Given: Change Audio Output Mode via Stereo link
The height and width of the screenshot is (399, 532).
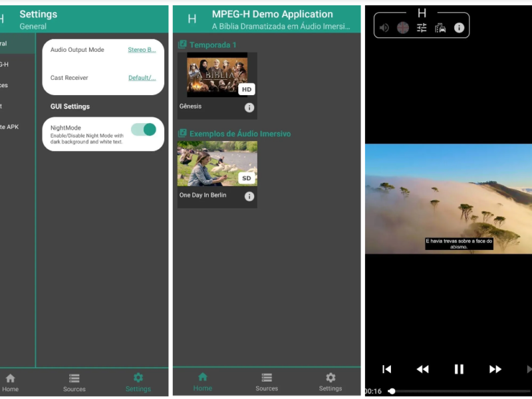Looking at the screenshot, I should (142, 50).
